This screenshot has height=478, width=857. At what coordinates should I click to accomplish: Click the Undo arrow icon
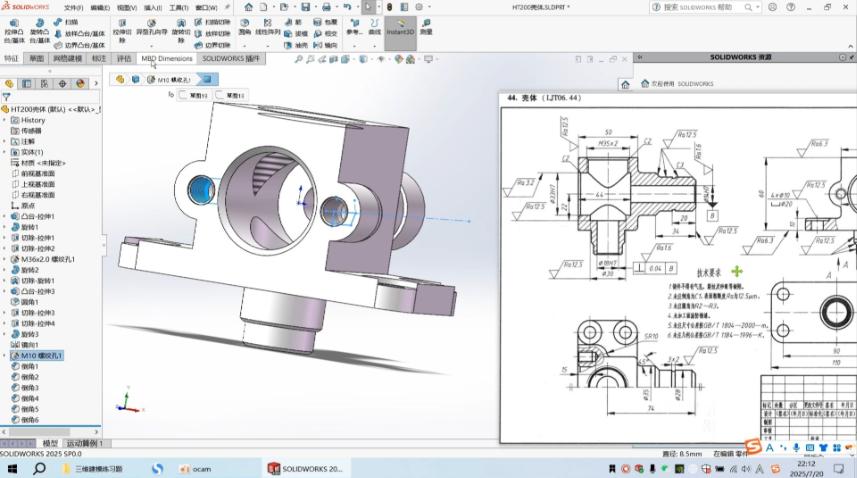pos(347,7)
